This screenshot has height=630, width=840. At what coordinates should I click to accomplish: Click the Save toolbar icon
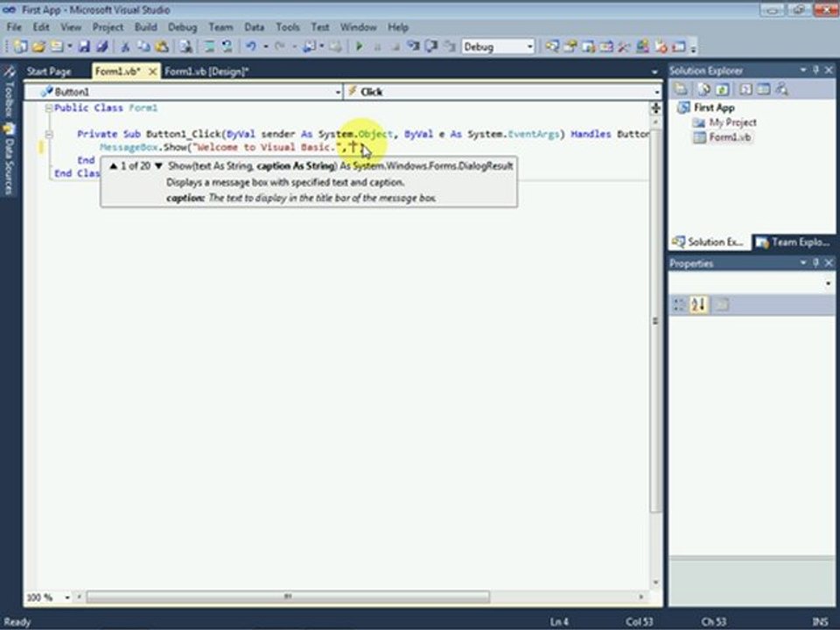click(x=84, y=46)
